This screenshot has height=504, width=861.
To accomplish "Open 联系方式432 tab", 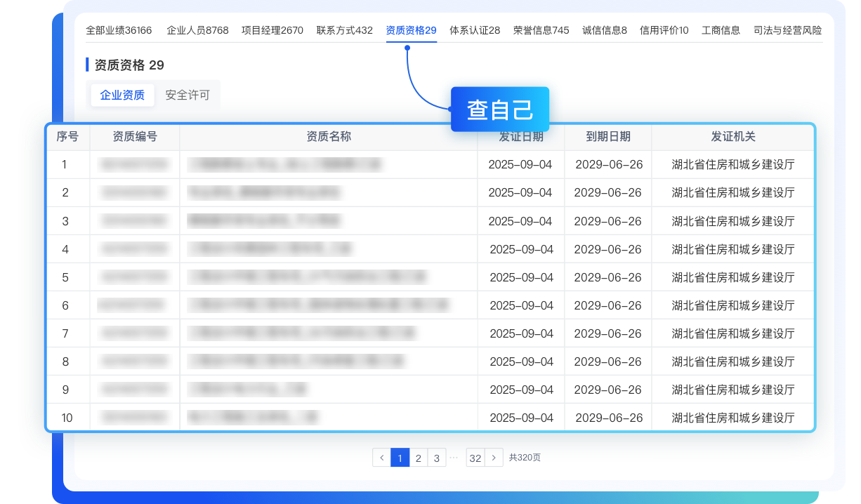I will click(345, 30).
